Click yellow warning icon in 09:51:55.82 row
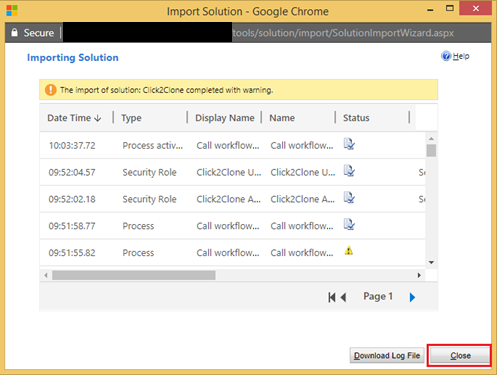The width and height of the screenshot is (497, 376). click(x=349, y=251)
